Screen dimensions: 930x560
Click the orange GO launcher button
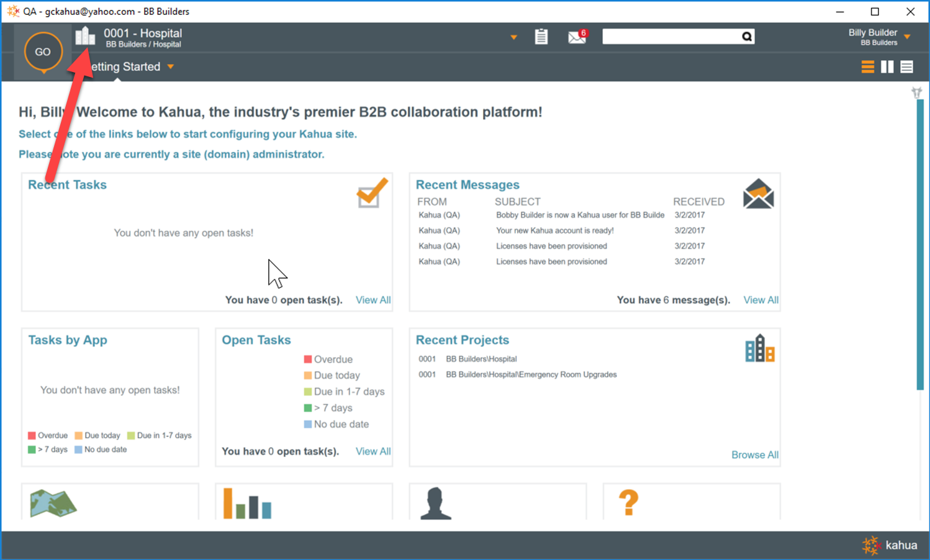43,52
